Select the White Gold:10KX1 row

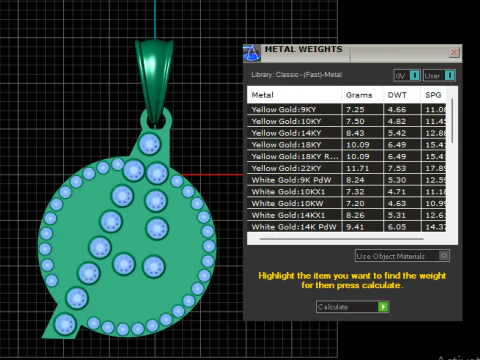(x=346, y=192)
